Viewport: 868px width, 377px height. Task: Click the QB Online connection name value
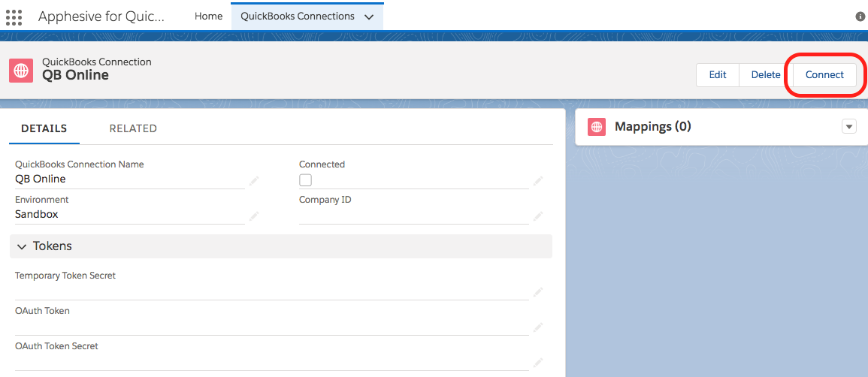click(x=41, y=179)
